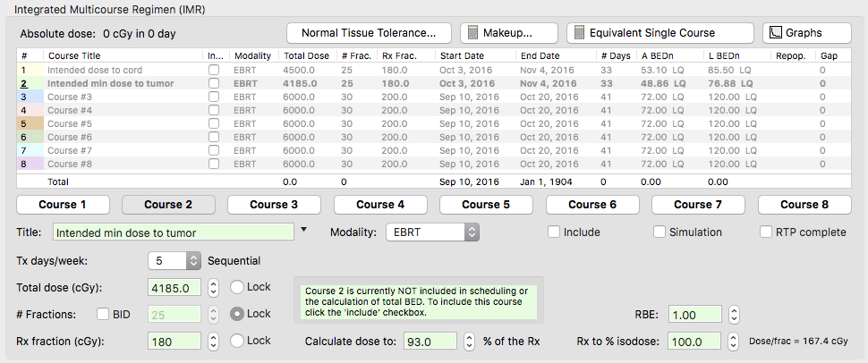Viewport: 868px width, 363px height.
Task: Check the RTP complete checkbox
Action: [x=767, y=232]
